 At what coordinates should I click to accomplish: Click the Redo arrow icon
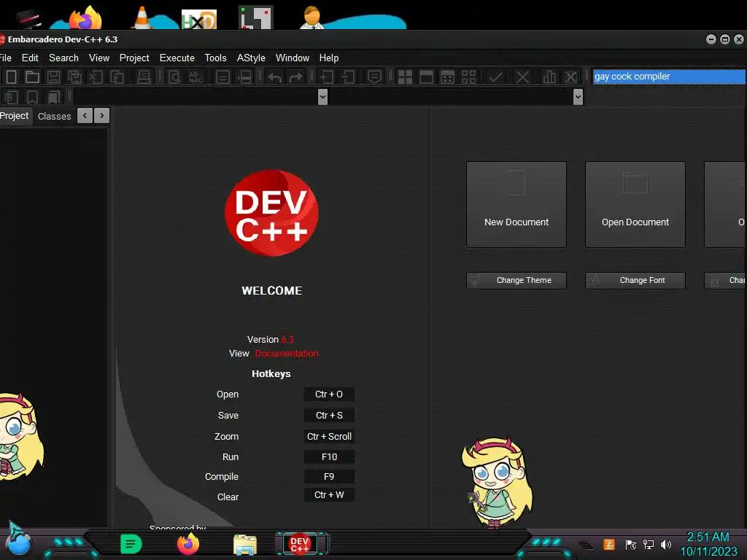(296, 77)
